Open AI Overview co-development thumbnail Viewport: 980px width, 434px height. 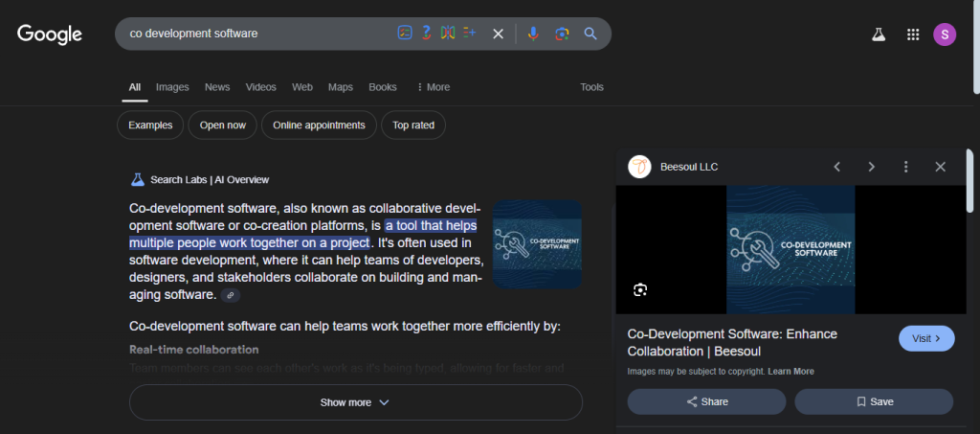tap(538, 244)
